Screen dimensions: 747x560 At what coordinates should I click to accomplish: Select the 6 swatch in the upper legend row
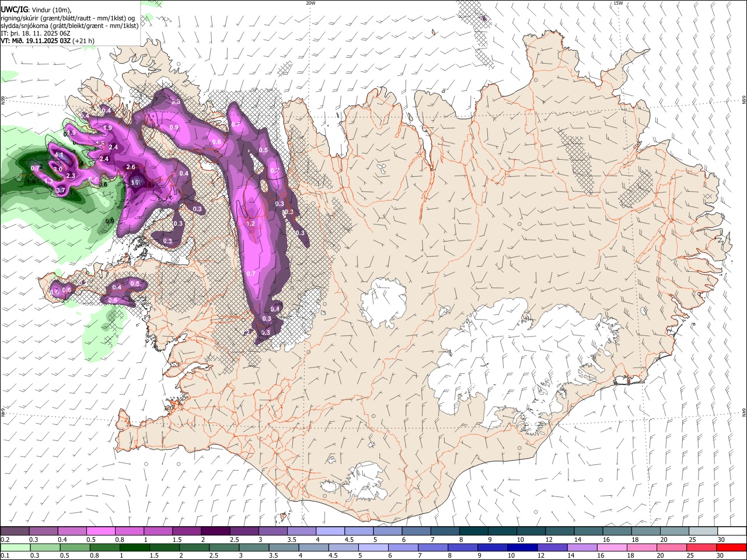point(415,531)
